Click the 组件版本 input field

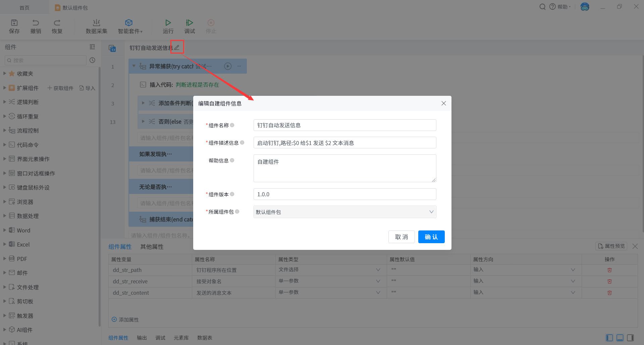(x=344, y=194)
